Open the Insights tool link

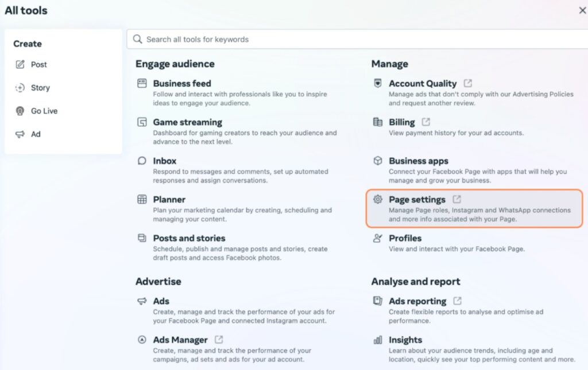(405, 340)
